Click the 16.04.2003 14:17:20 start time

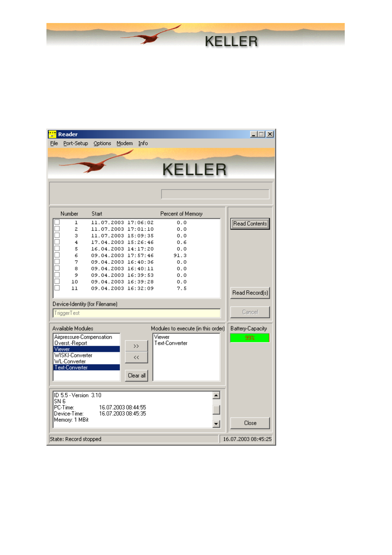(122, 249)
